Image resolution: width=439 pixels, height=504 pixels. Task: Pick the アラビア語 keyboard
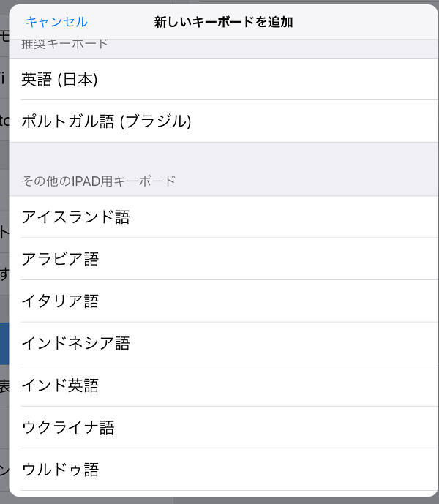pos(224,259)
